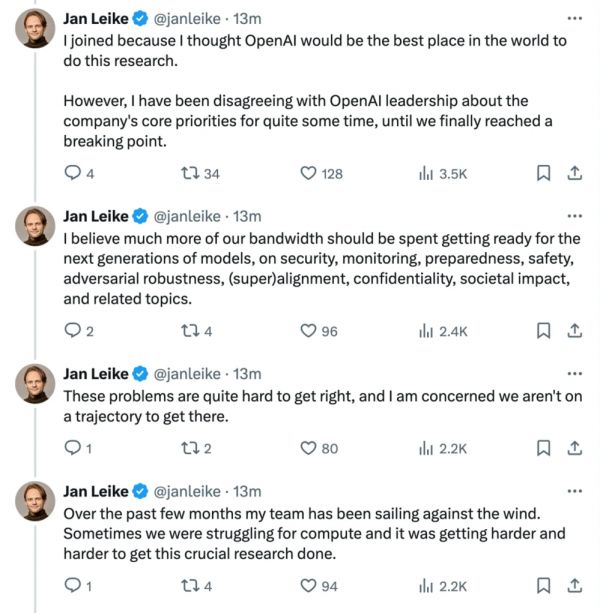Retweet the "sailing against the wind" tweet
The width and height of the screenshot is (600, 613).
tap(188, 585)
